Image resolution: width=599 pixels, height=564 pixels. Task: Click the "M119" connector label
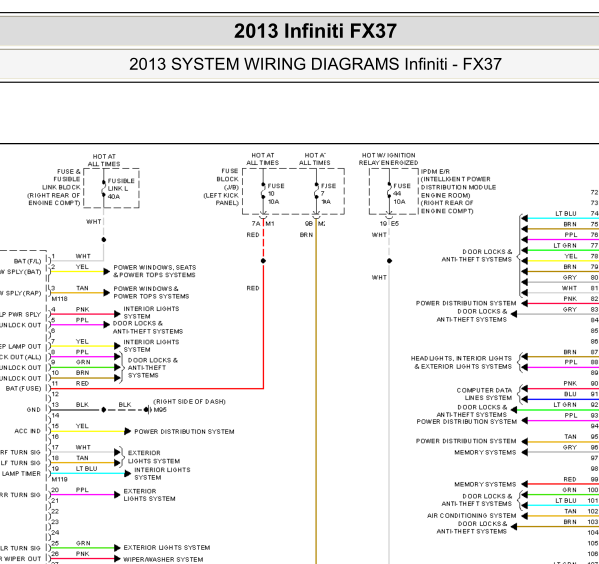click(59, 479)
